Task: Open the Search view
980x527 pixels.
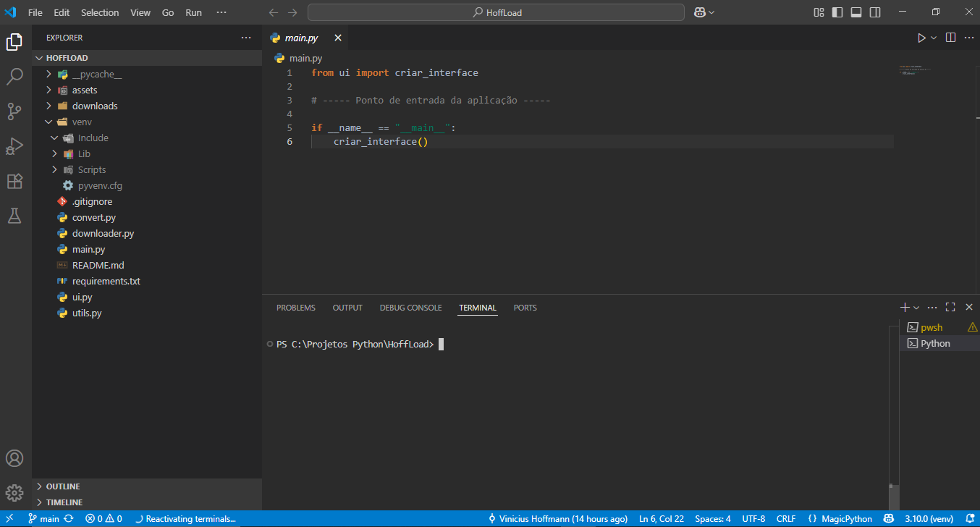Action: click(14, 77)
